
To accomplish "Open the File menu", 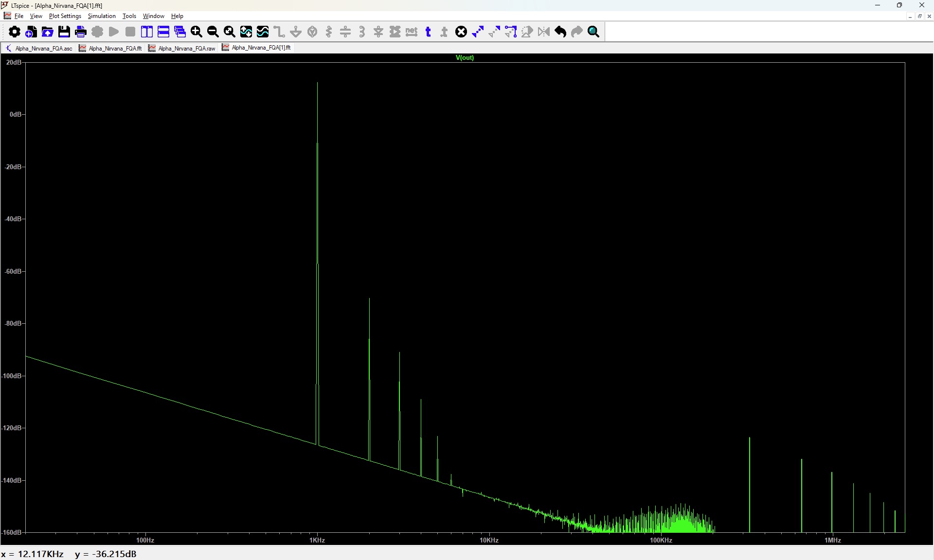I will 19,16.
